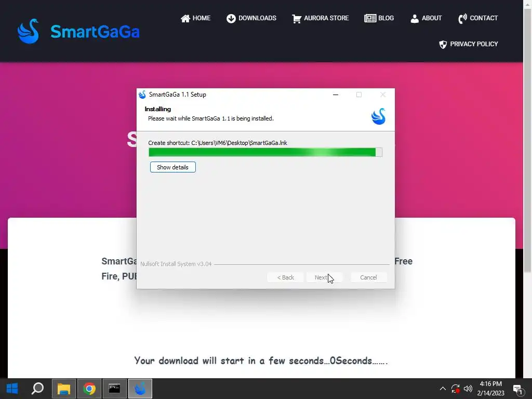
Task: Click the green installation progress bar
Action: point(265,152)
